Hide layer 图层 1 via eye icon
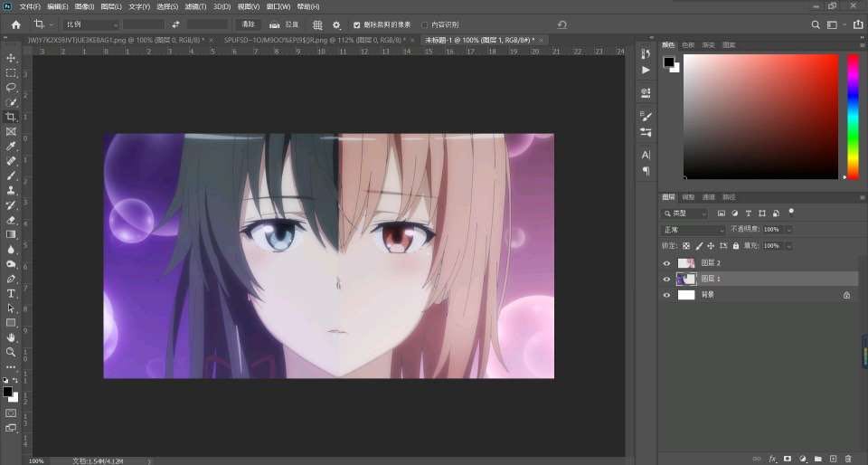Screen dimensions: 868x465 point(666,279)
